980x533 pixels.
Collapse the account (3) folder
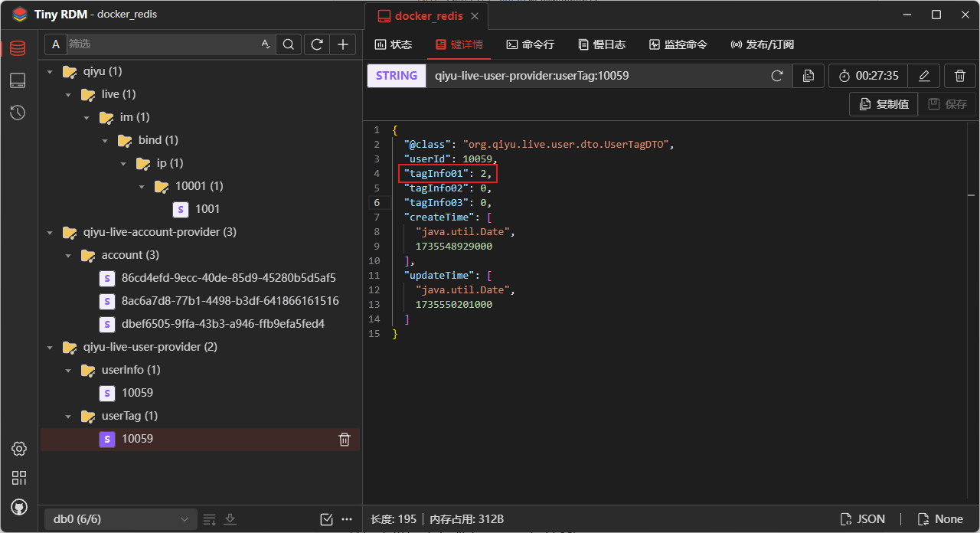point(68,255)
